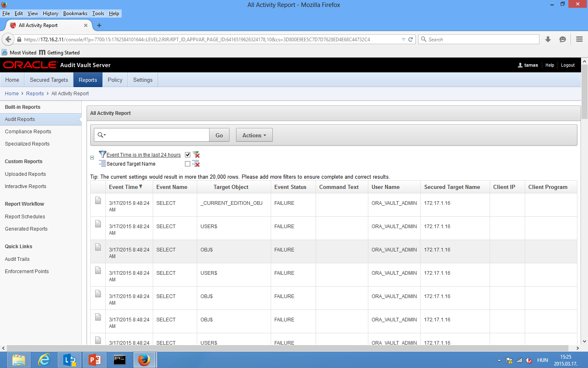
Task: Open Report Schedules
Action: tap(25, 217)
